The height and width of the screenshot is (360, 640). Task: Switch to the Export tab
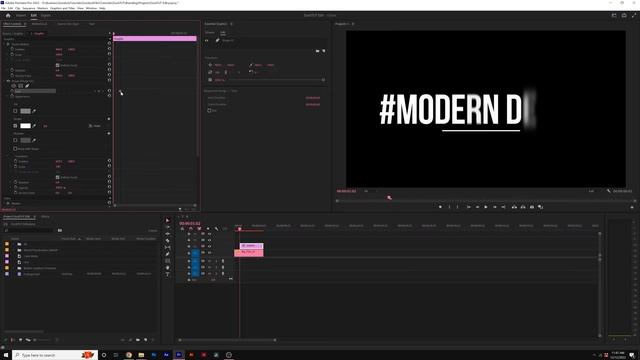click(46, 16)
